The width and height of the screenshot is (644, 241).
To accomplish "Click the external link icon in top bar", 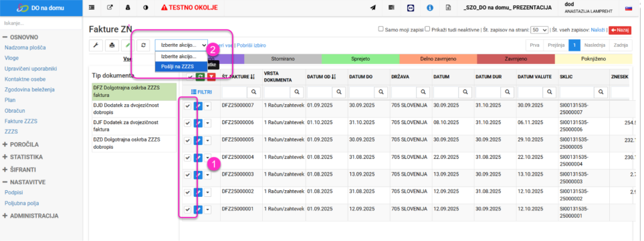I will point(110,7).
